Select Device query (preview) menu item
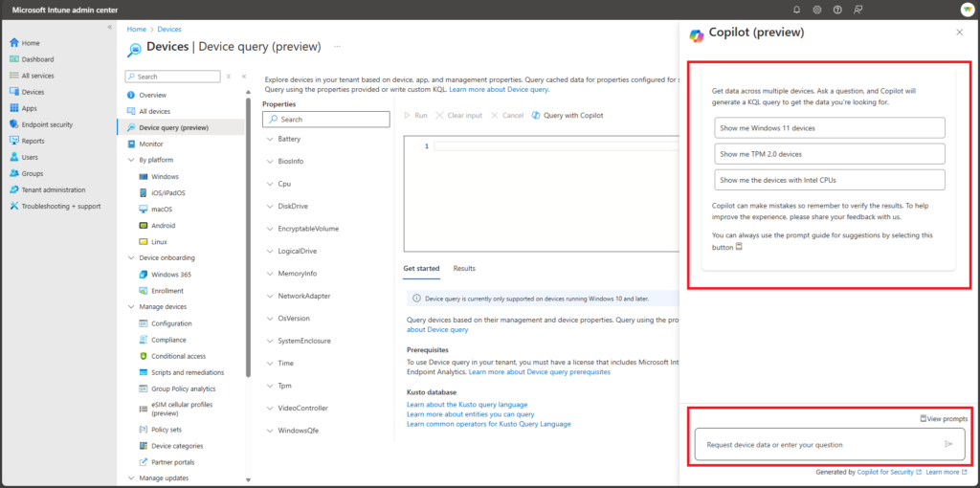The image size is (980, 488). (181, 127)
